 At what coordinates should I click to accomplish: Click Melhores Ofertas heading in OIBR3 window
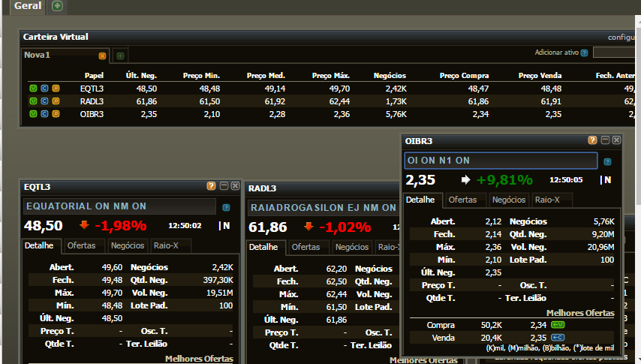[x=580, y=313]
